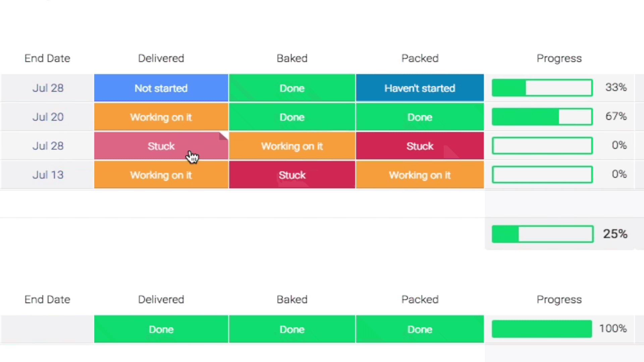The height and width of the screenshot is (362, 644).
Task: Click the Packed column header in the lower group
Action: click(420, 299)
